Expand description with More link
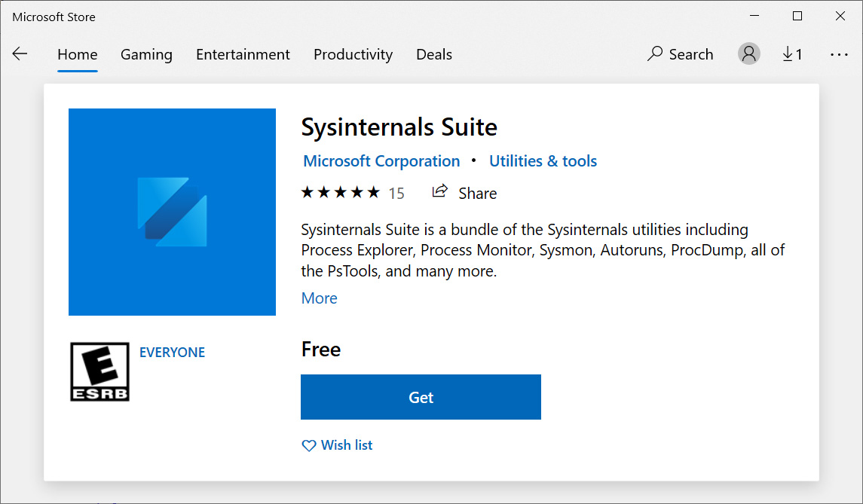This screenshot has width=863, height=504. coord(320,298)
